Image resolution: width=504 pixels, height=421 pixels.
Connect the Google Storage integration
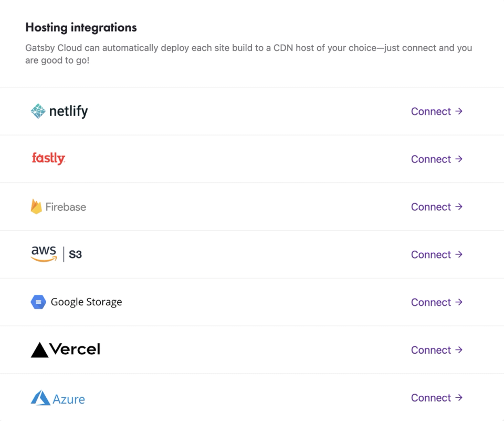pyautogui.click(x=436, y=303)
